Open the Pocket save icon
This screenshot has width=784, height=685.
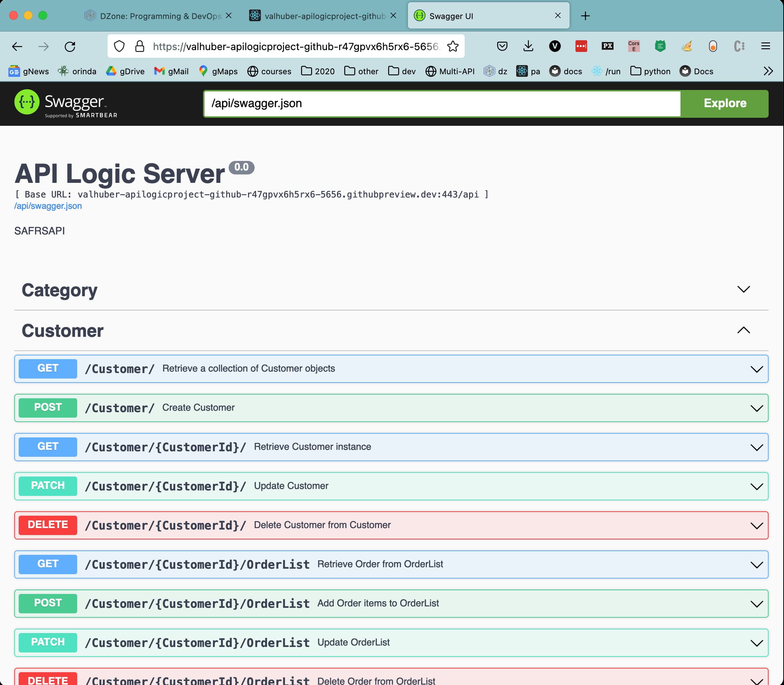502,46
